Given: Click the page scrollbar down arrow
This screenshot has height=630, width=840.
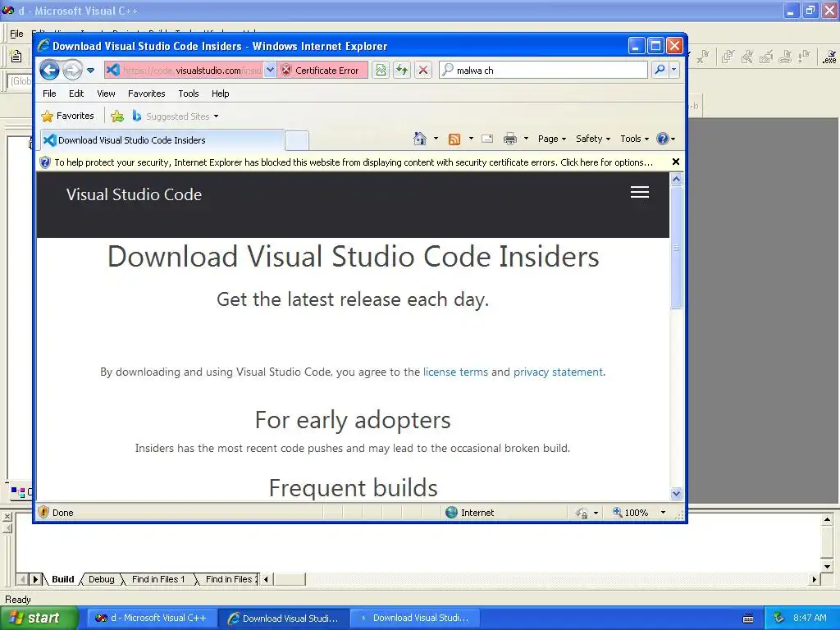Looking at the screenshot, I should tap(676, 493).
